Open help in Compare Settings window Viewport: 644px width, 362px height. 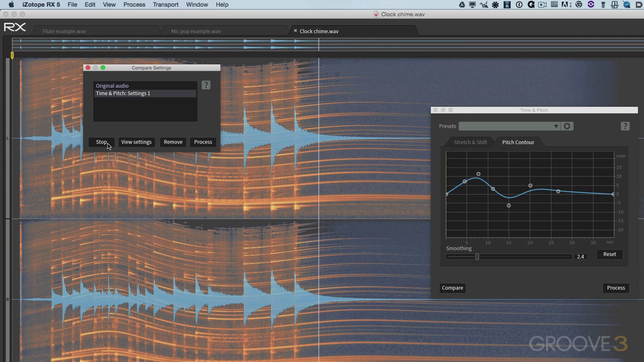pos(206,85)
